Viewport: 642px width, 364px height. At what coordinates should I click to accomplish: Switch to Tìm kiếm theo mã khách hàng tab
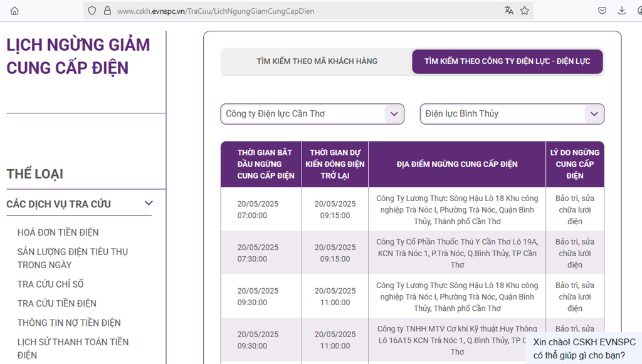pyautogui.click(x=317, y=61)
